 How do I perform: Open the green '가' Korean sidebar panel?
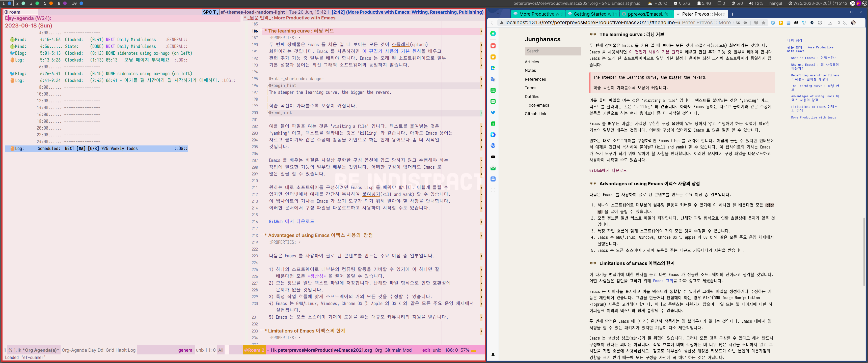(x=493, y=124)
